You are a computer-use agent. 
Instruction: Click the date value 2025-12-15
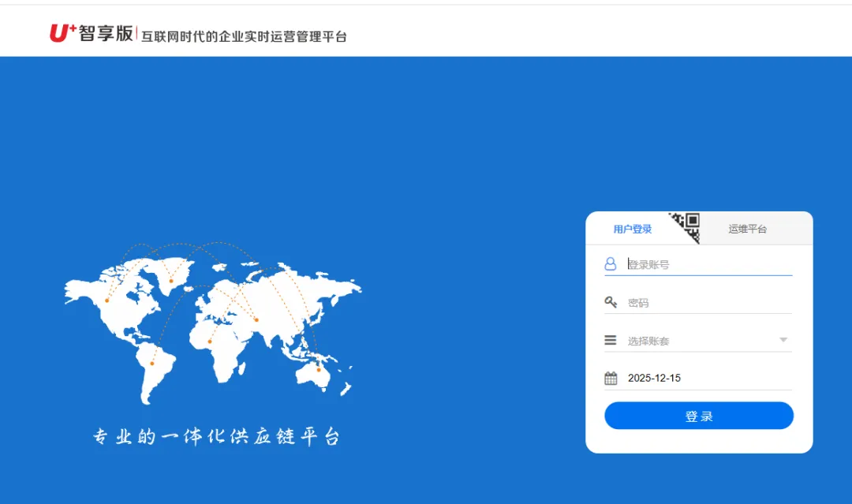(x=652, y=377)
